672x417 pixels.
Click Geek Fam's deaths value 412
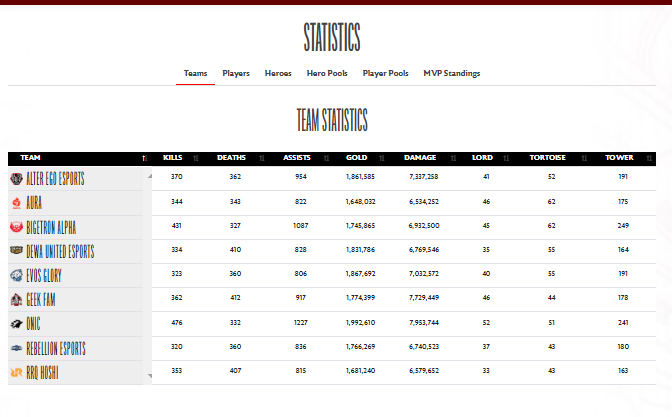(235, 298)
